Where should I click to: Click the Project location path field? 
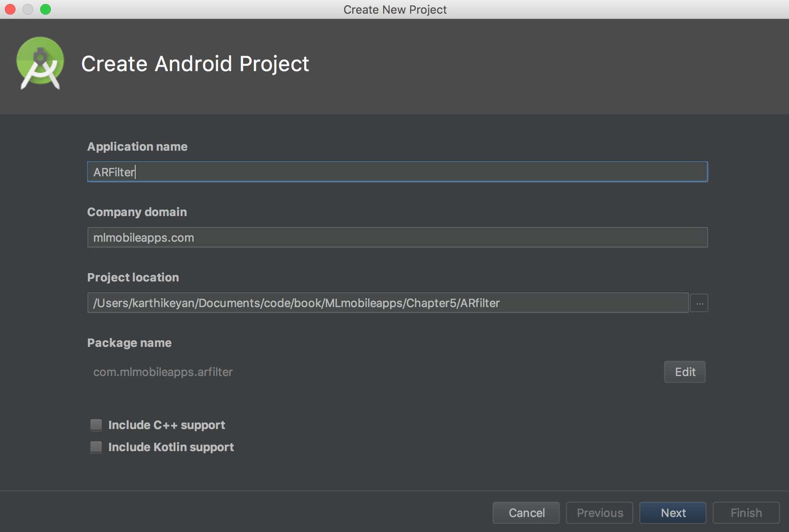tap(388, 303)
